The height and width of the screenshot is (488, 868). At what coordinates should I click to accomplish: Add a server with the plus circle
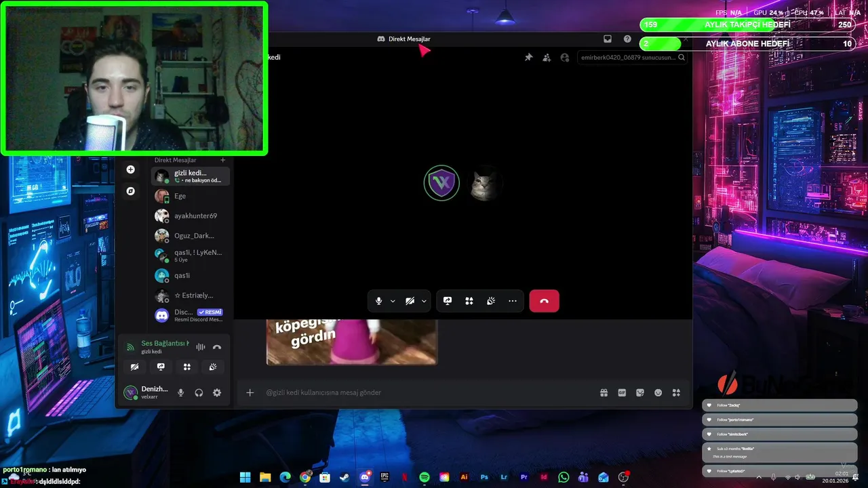coord(131,169)
